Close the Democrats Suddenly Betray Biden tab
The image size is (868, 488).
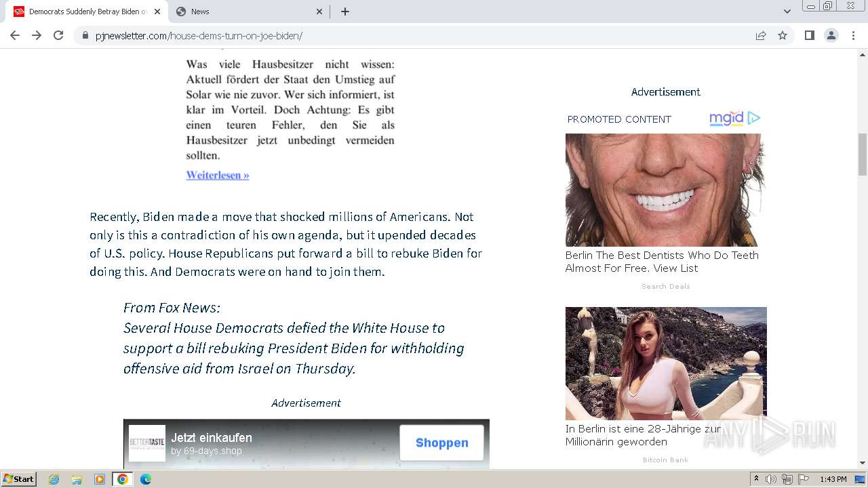tap(157, 12)
